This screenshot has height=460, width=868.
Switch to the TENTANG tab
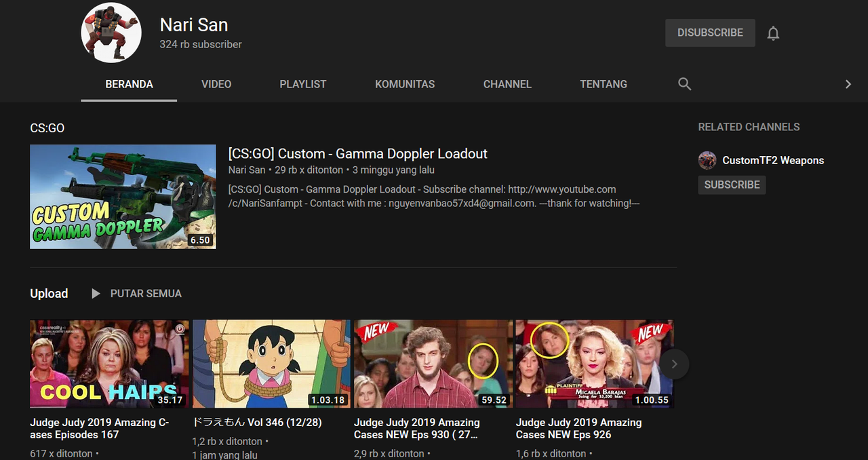click(604, 84)
